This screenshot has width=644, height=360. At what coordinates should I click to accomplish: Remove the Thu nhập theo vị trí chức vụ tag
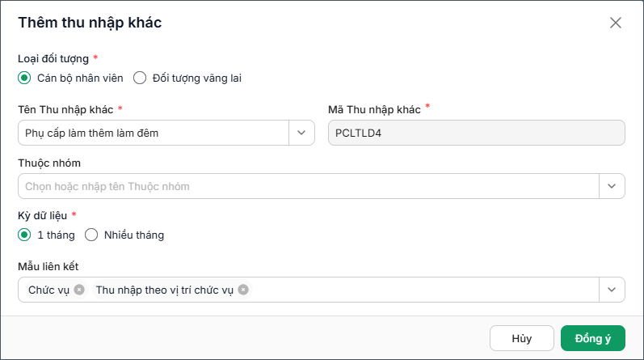pyautogui.click(x=243, y=290)
